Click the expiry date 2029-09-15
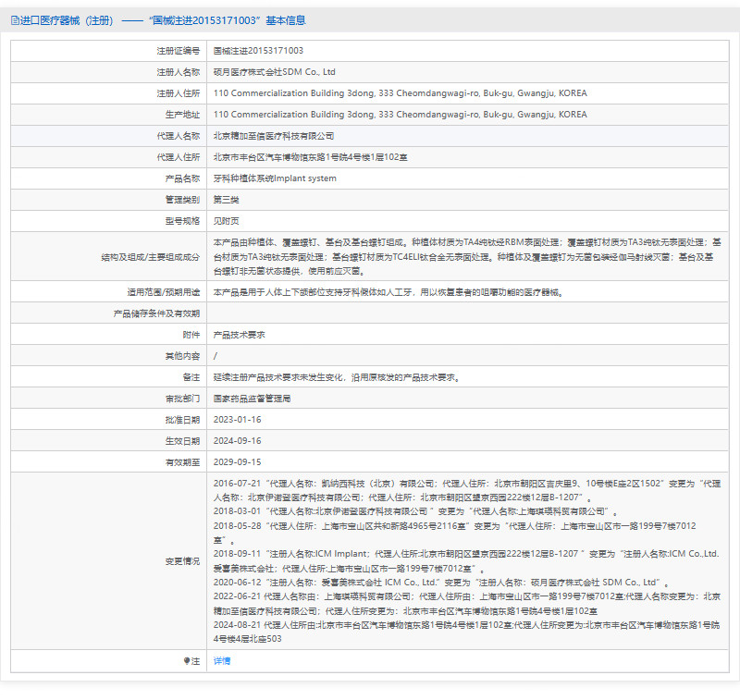The image size is (740, 700). click(237, 462)
